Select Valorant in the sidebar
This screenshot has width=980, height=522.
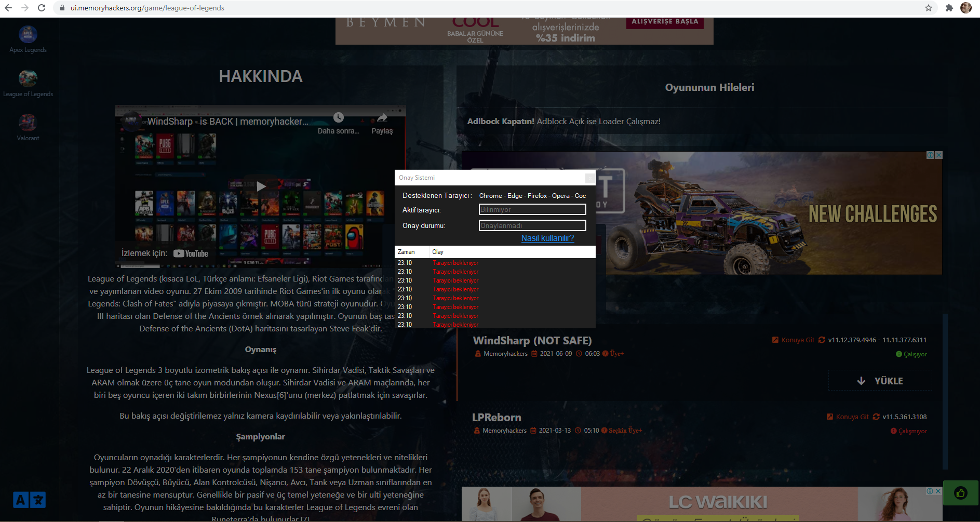[x=28, y=128]
